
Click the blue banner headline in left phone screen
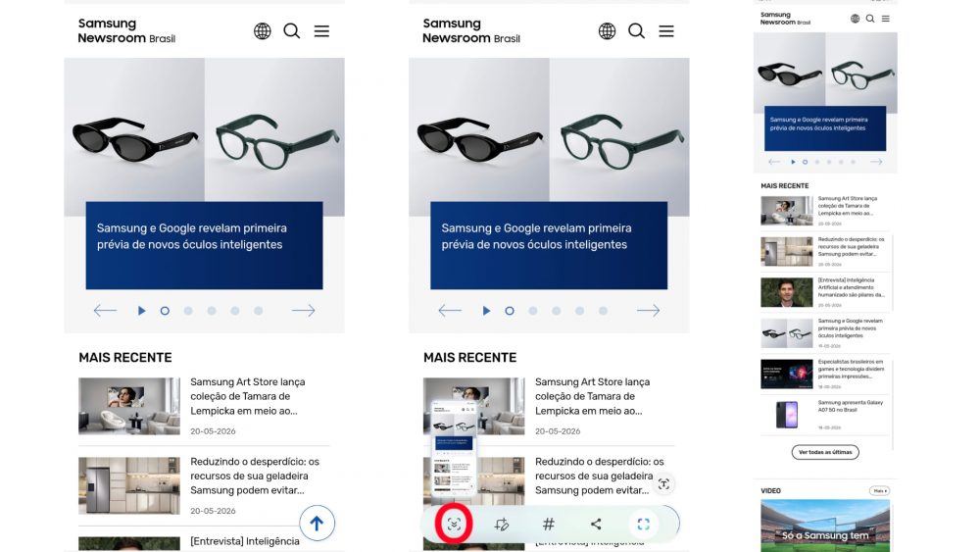click(191, 236)
